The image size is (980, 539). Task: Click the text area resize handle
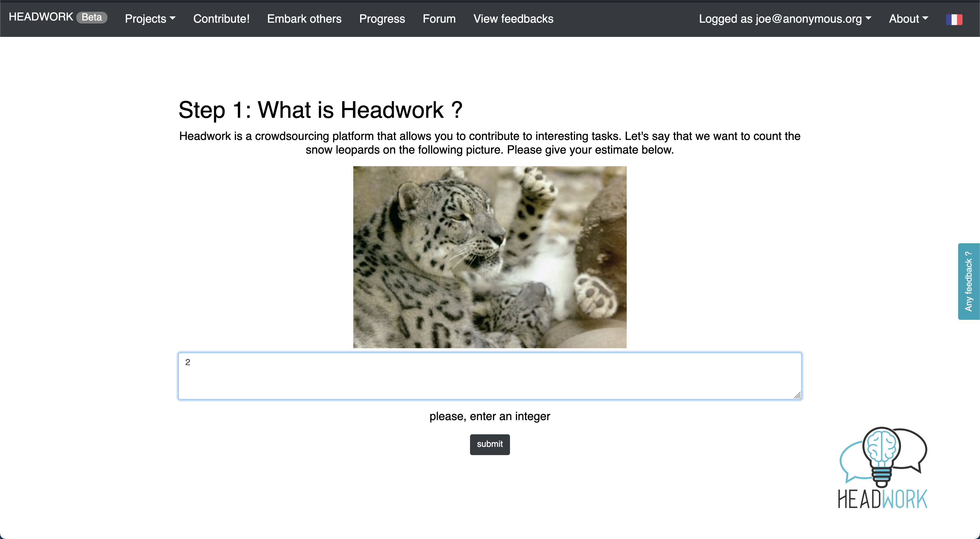click(797, 395)
